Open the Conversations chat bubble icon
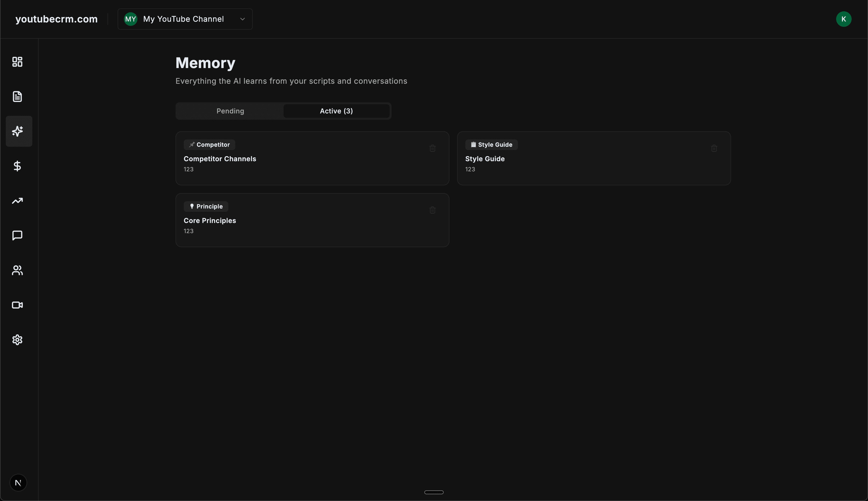The image size is (868, 501). pos(17,235)
